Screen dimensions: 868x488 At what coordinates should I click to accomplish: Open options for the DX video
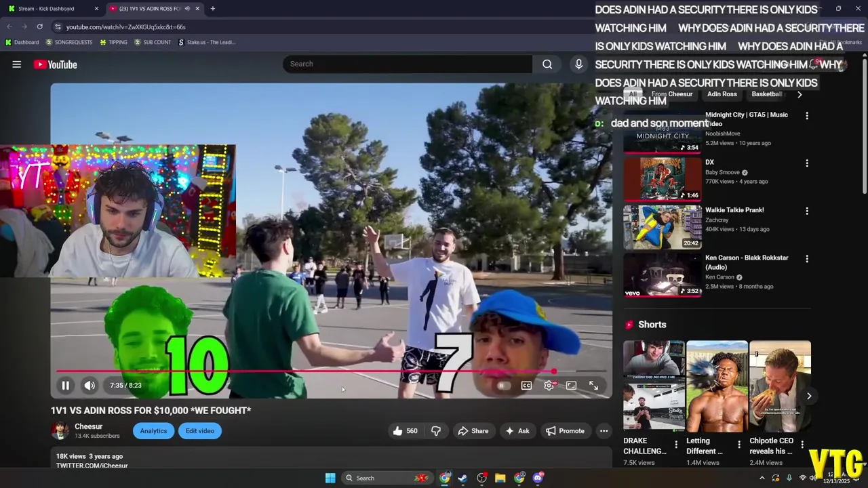coord(807,163)
